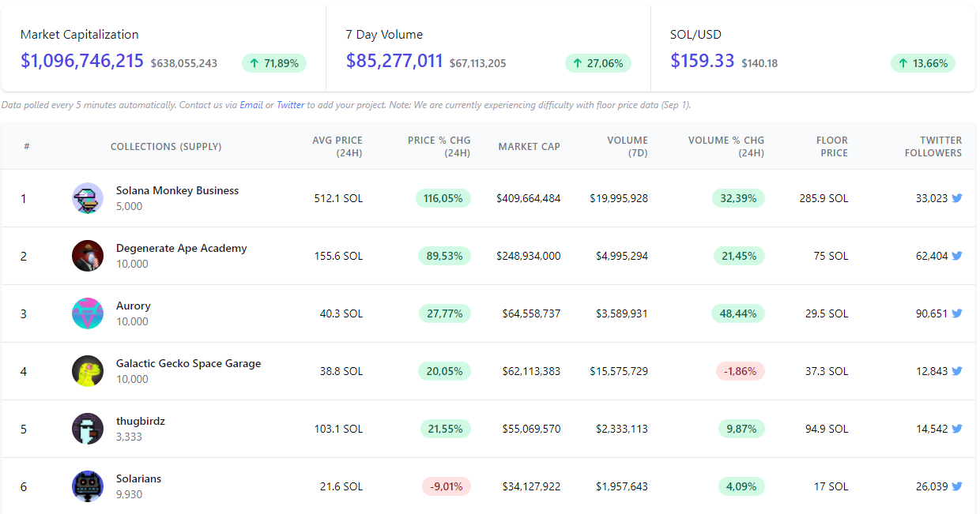Click the 9,87% volume change for thugbirdz
This screenshot has height=514, width=980.
pos(741,429)
